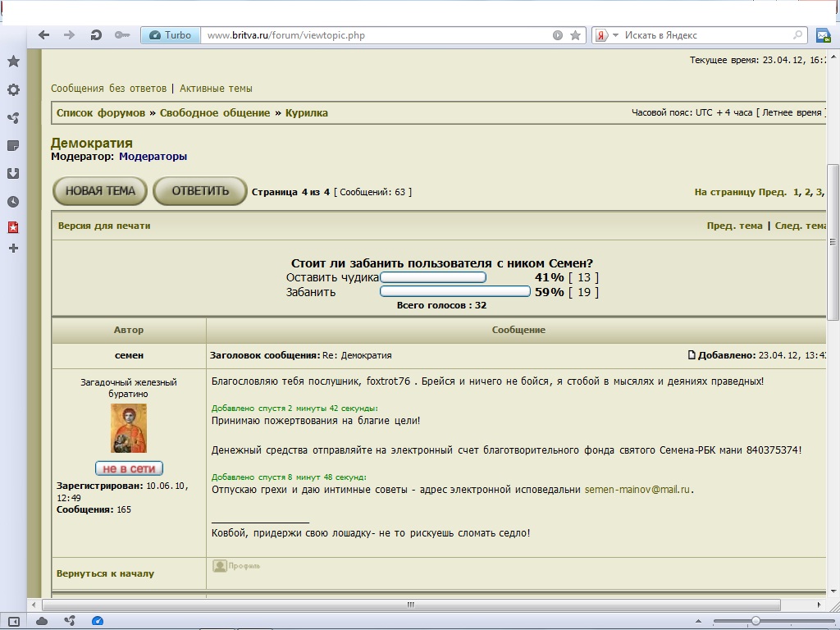Click the Искать в Яндекс search field
The width and height of the screenshot is (840, 630).
pos(705,35)
